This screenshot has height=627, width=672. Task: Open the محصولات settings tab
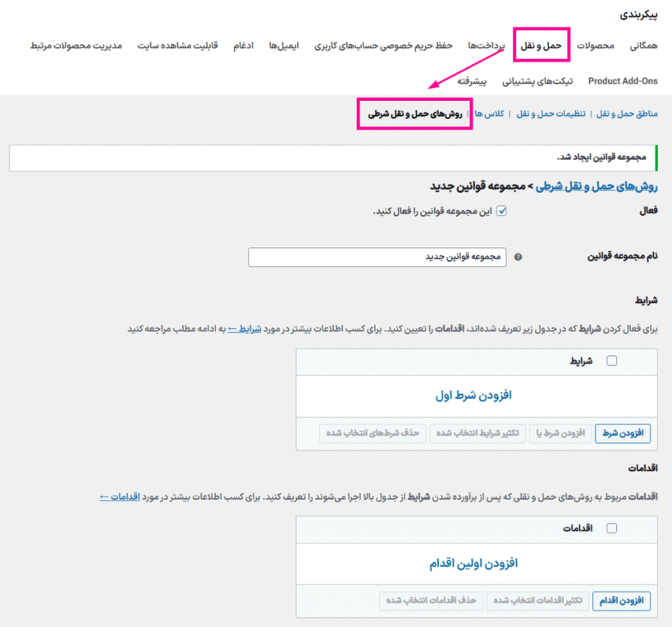[596, 45]
